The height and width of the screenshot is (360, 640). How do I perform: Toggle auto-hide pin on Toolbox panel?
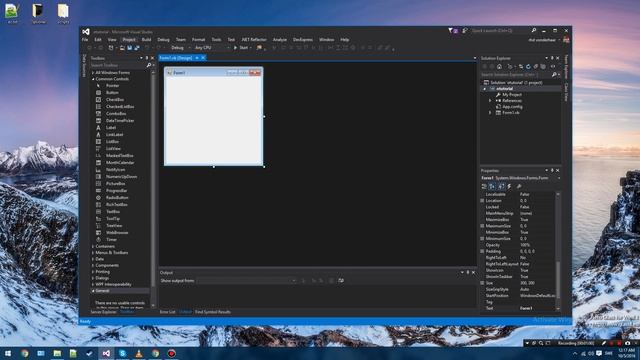coord(147,58)
